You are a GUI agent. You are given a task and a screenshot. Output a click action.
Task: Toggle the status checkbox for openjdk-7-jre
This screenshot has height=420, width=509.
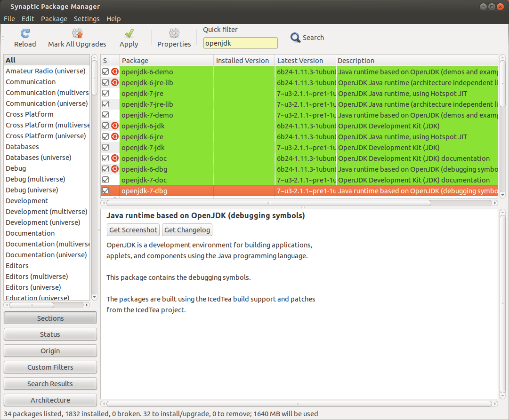click(105, 94)
